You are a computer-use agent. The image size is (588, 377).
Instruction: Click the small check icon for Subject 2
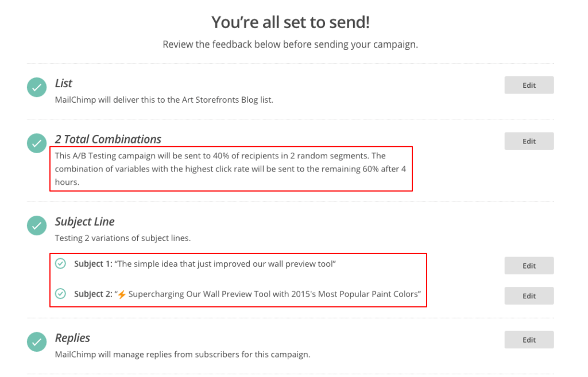(60, 294)
